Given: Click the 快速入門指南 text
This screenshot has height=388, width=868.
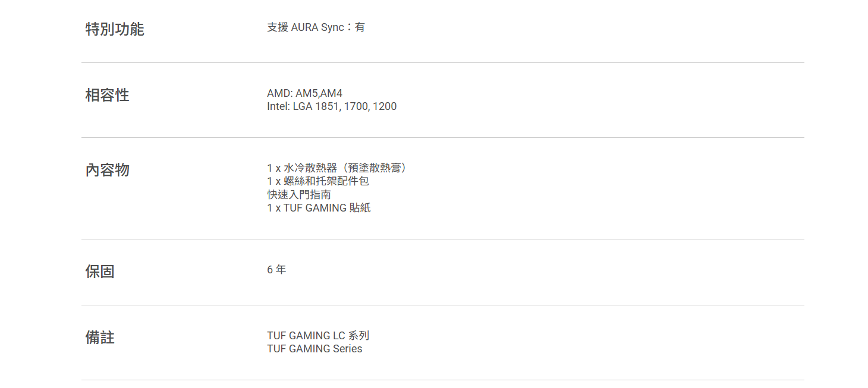Looking at the screenshot, I should [x=299, y=194].
